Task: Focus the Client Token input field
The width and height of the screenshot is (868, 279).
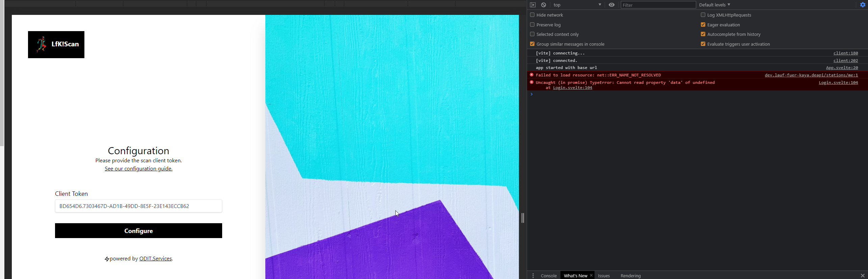Action: click(138, 206)
